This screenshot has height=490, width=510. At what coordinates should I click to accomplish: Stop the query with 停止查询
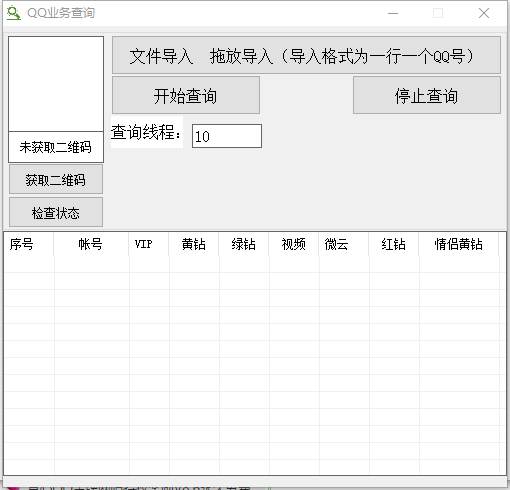pyautogui.click(x=427, y=95)
